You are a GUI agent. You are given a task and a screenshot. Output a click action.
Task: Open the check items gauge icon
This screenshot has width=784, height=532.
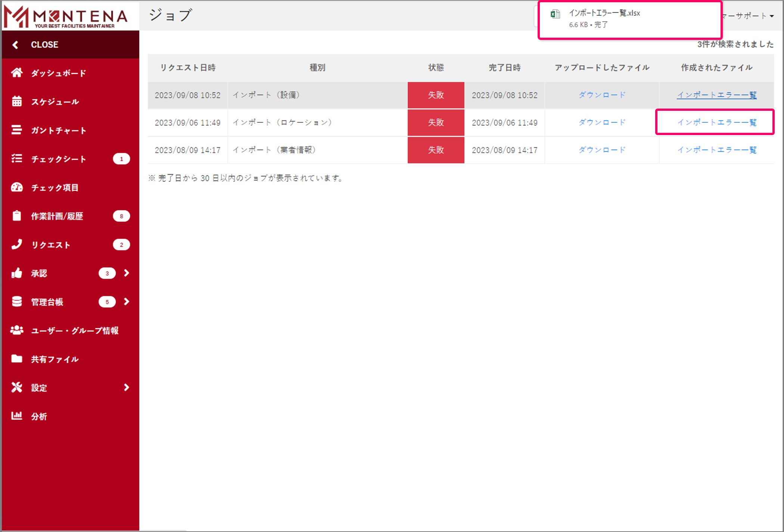pyautogui.click(x=16, y=187)
